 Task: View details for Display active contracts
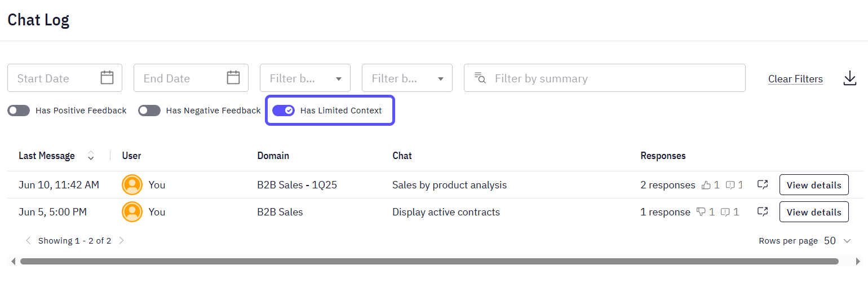pyautogui.click(x=814, y=212)
